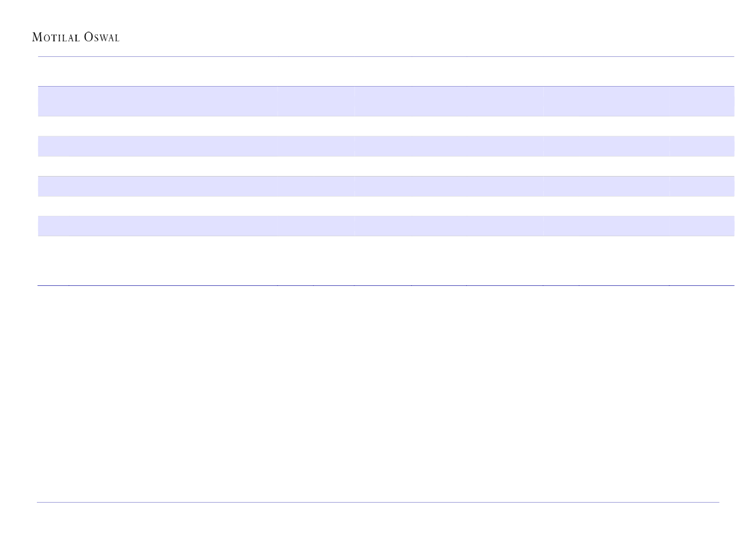Click the first column of the header band
The width and height of the screenshot is (756, 535).
pos(157,101)
